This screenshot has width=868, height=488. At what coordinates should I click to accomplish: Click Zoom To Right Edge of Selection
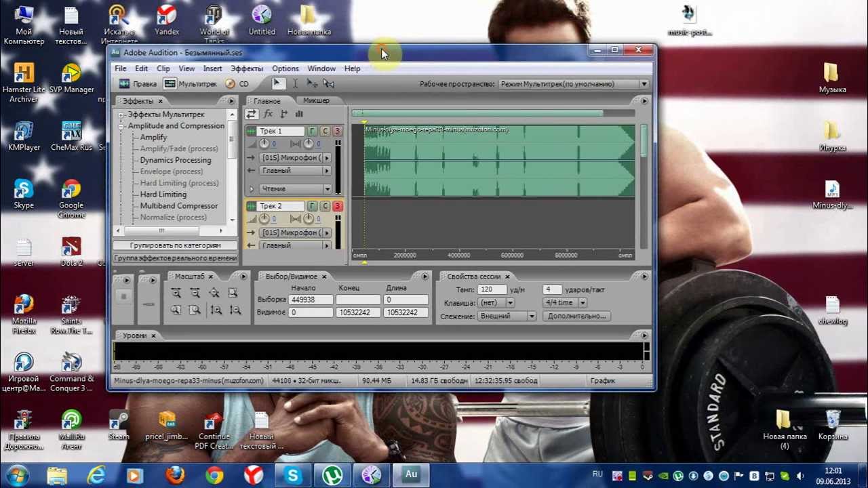195,310
